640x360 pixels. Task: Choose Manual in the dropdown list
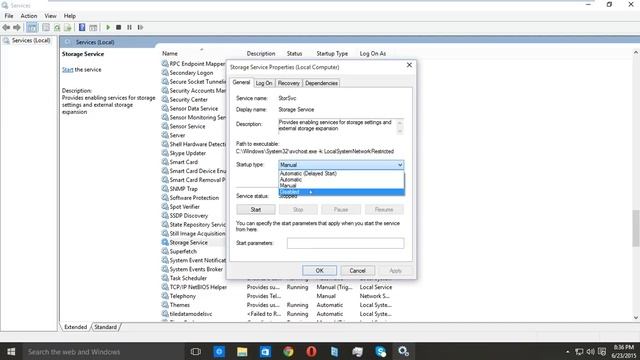[341, 186]
